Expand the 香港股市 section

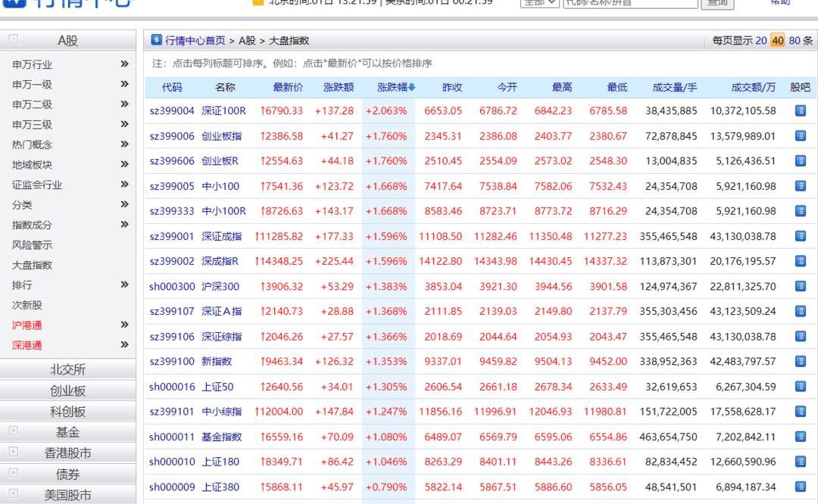point(14,451)
